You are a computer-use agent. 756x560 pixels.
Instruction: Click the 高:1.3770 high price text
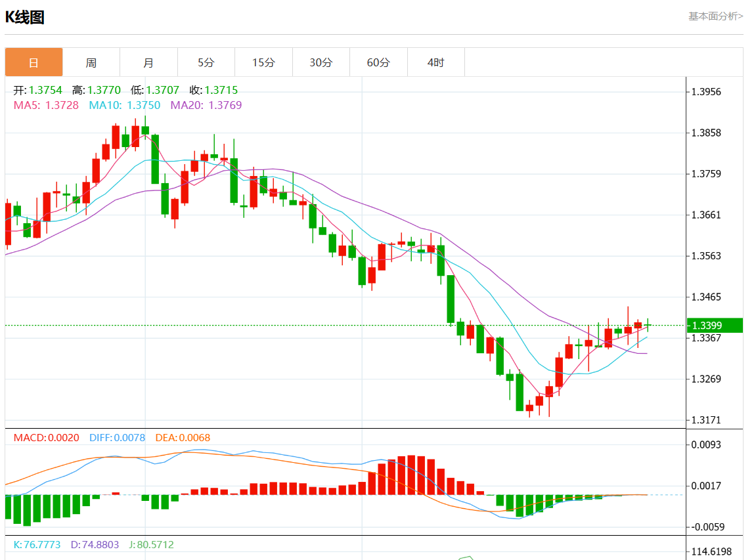click(97, 90)
